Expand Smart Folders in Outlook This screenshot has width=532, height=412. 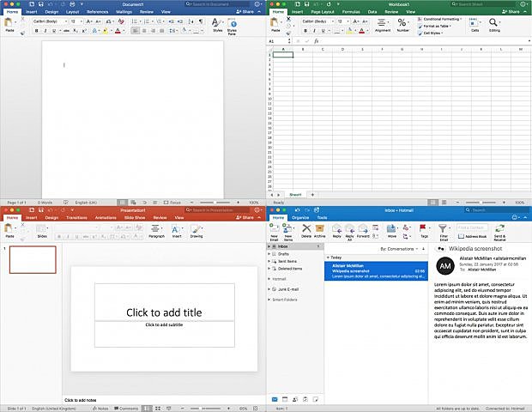pyautogui.click(x=269, y=300)
